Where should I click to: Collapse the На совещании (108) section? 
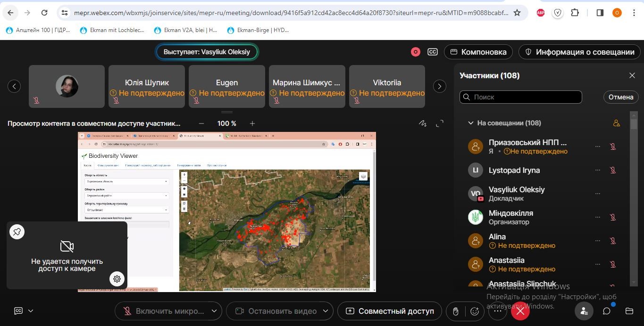click(x=470, y=123)
